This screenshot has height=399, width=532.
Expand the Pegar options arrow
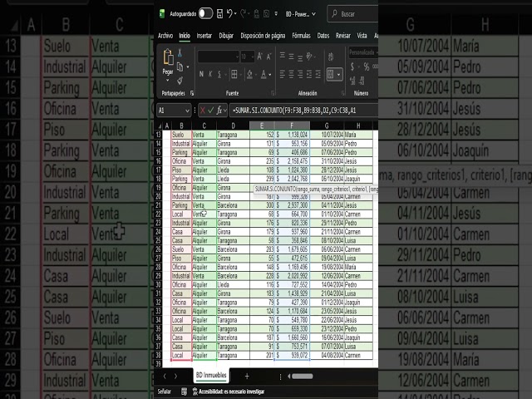point(168,81)
